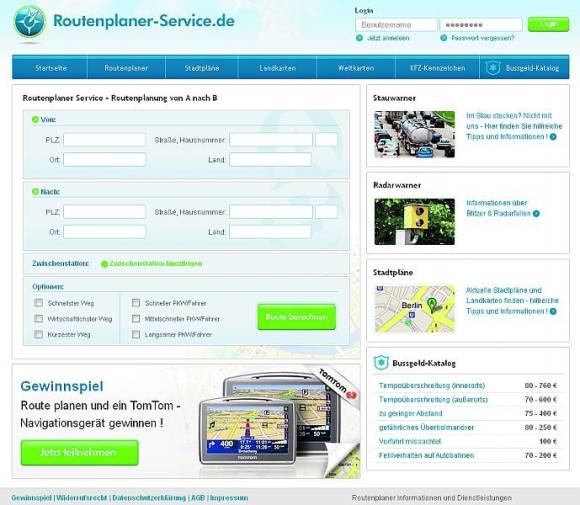Enable the Schnellster Weg checkbox
This screenshot has height=505, width=580.
pyautogui.click(x=38, y=303)
